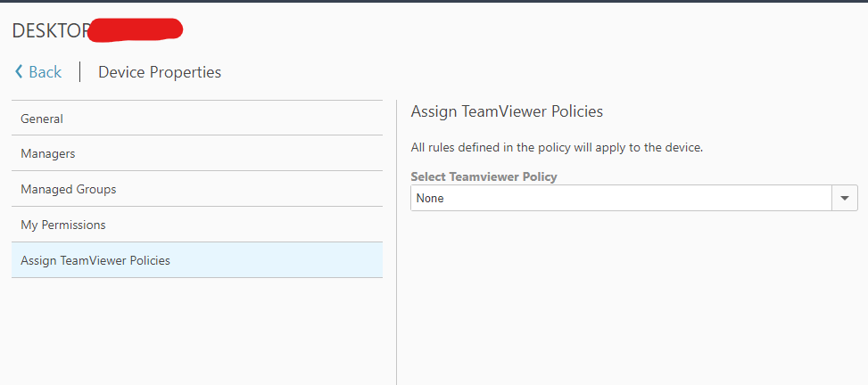Open the Managers section
This screenshot has width=868, height=385.
[x=197, y=153]
